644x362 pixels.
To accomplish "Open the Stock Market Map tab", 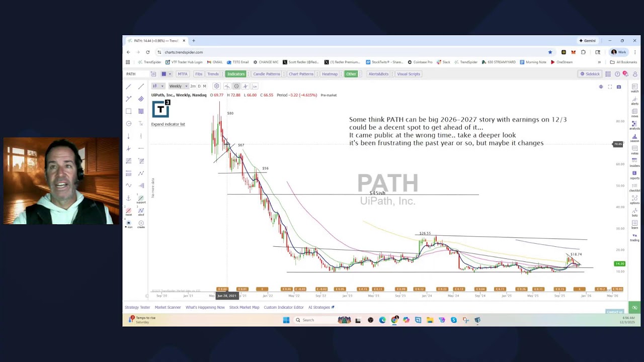I will pos(244,307).
